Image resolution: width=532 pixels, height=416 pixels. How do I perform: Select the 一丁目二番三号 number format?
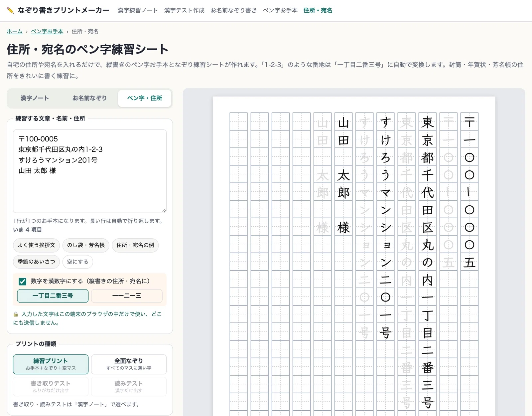pyautogui.click(x=53, y=296)
